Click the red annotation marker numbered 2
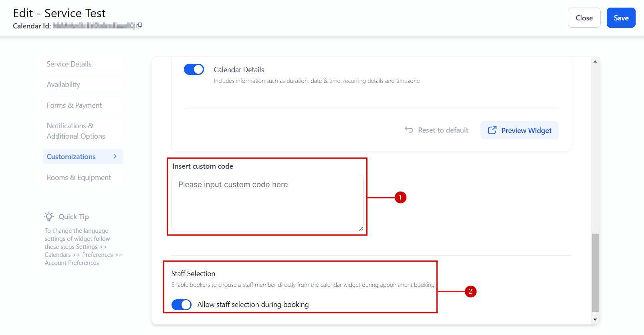The height and width of the screenshot is (335, 644). tap(470, 292)
